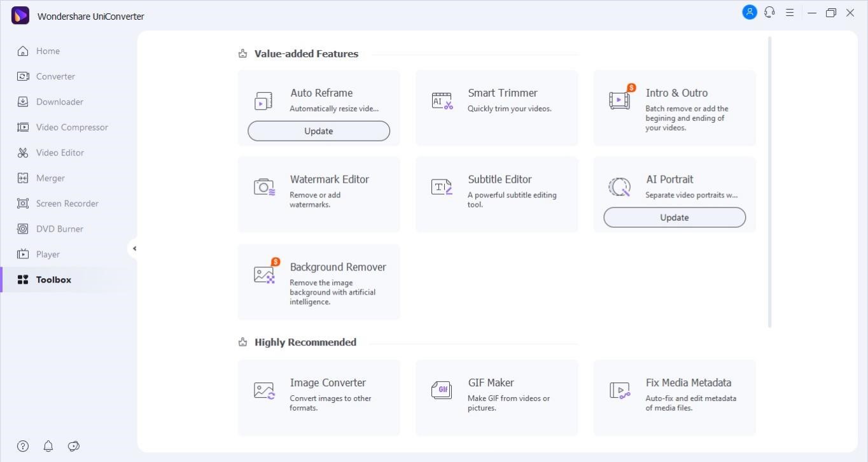Open Watermark Editor title text

330,179
